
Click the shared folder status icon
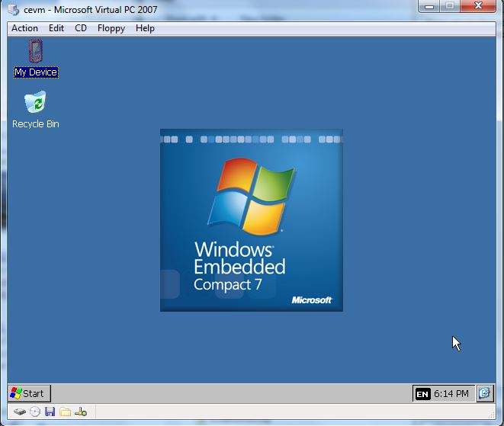click(x=66, y=412)
